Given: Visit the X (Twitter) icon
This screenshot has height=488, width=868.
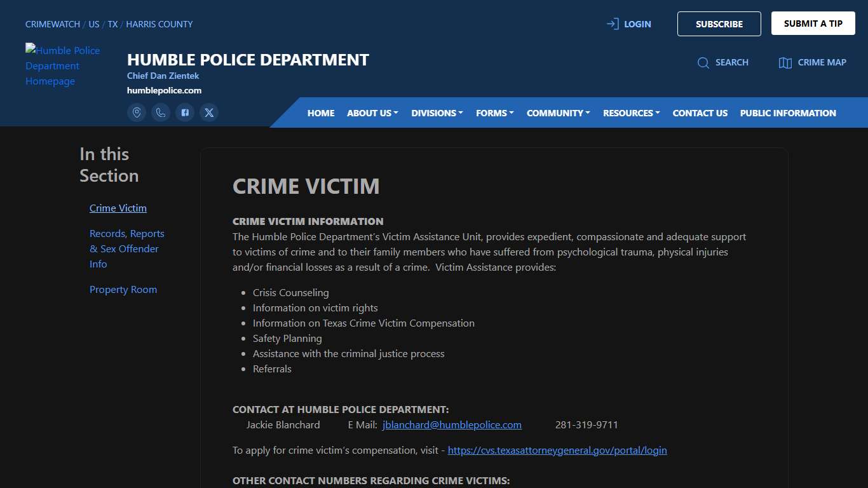Looking at the screenshot, I should point(209,112).
